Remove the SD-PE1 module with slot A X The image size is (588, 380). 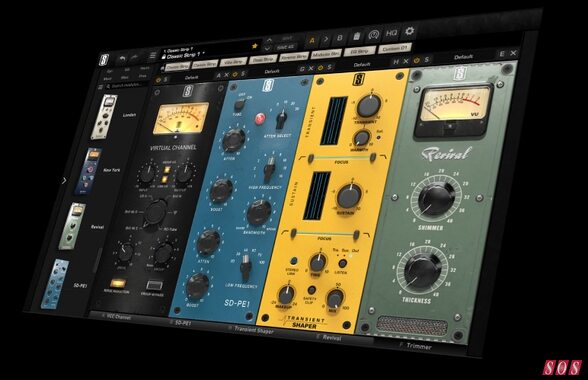227,75
